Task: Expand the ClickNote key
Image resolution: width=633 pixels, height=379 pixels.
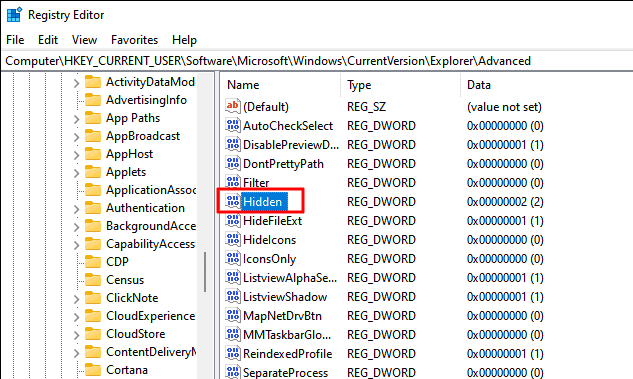Action: tap(76, 299)
